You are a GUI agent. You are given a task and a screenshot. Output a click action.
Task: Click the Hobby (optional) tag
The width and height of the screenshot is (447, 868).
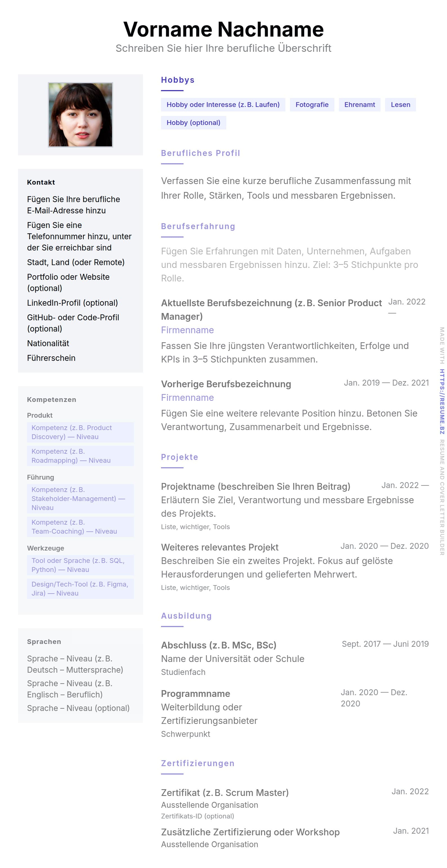(193, 123)
